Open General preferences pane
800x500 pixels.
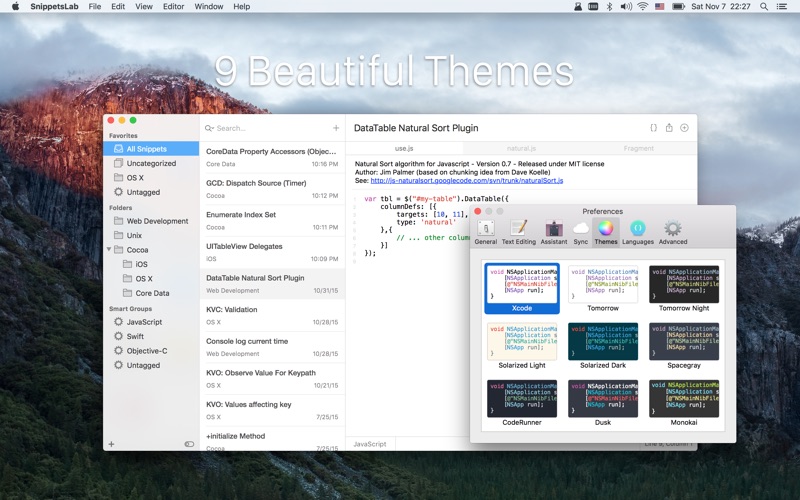[486, 232]
